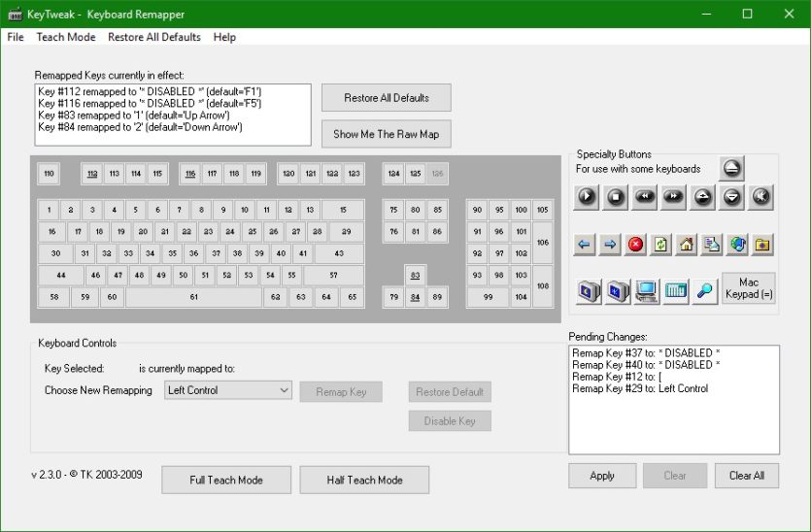
Task: Select key 43 on the keyboard layout
Action: [339, 253]
